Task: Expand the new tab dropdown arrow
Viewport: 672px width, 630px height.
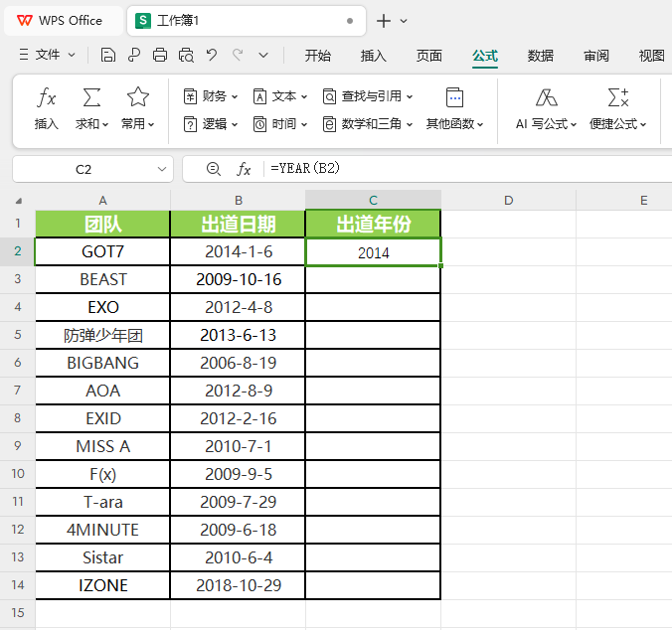Action: (404, 21)
